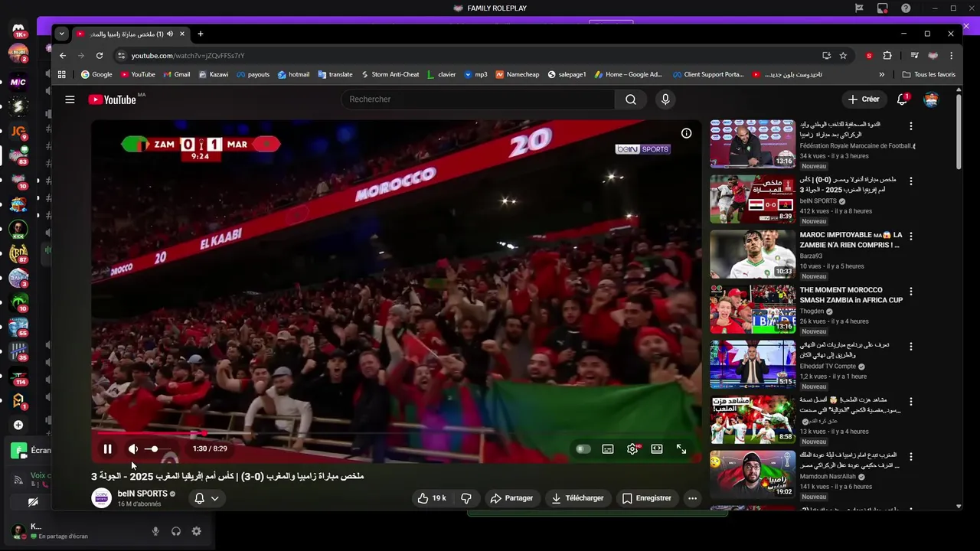Open Discord user settings gear
This screenshot has width=980, height=551.
coord(197,531)
